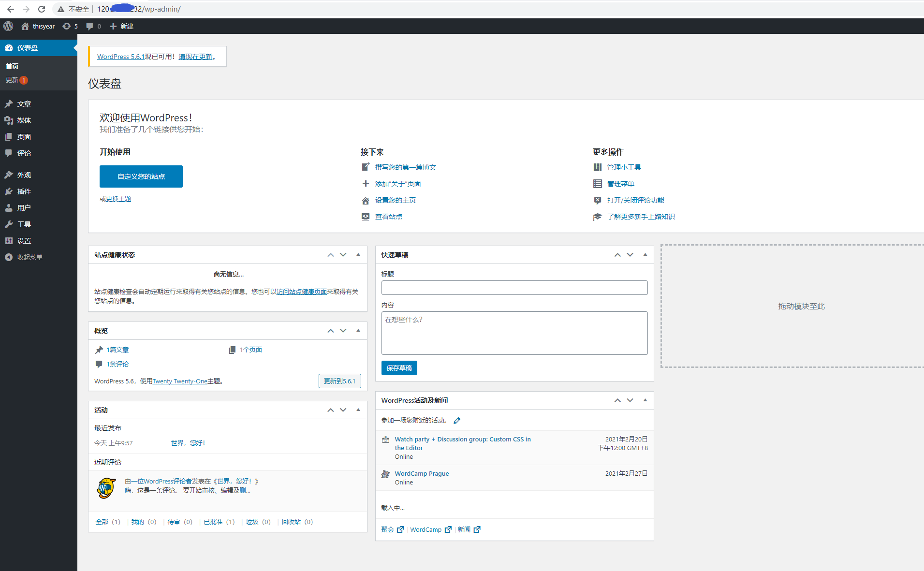The width and height of the screenshot is (924, 571).
Task: Click the house icon beside 设置您的主页
Action: tap(366, 200)
